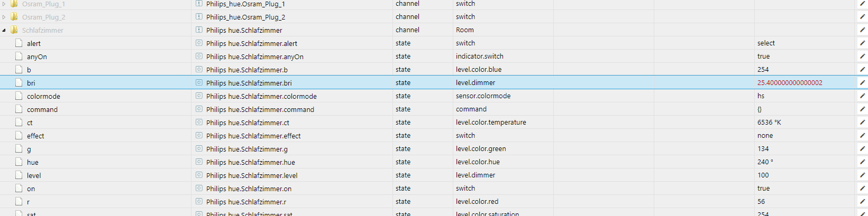Image resolution: width=868 pixels, height=216 pixels.
Task: Collapse the Schlafzimmer folder
Action: pyautogui.click(x=4, y=30)
